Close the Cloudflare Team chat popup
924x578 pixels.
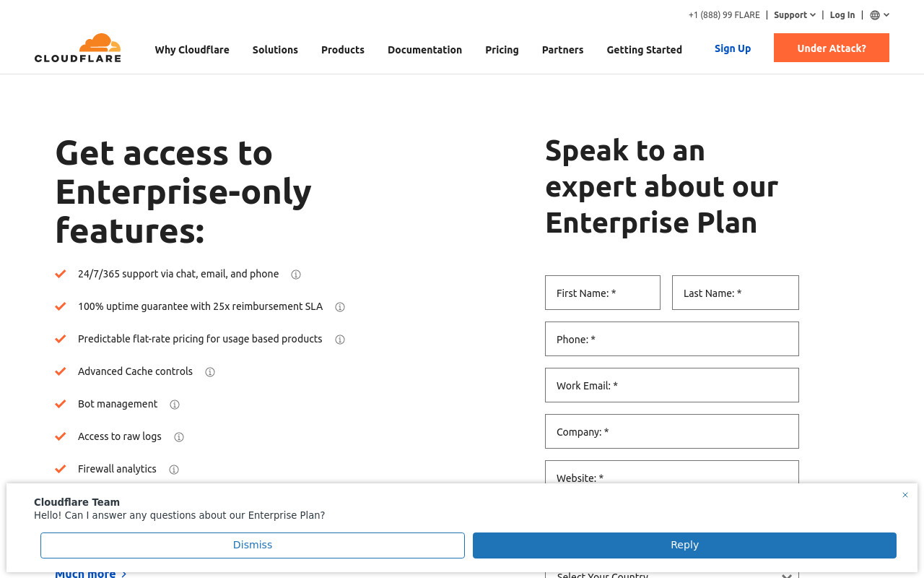[905, 495]
